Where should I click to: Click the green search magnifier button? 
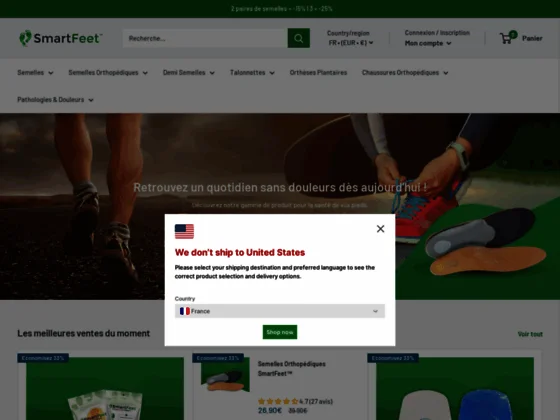299,38
